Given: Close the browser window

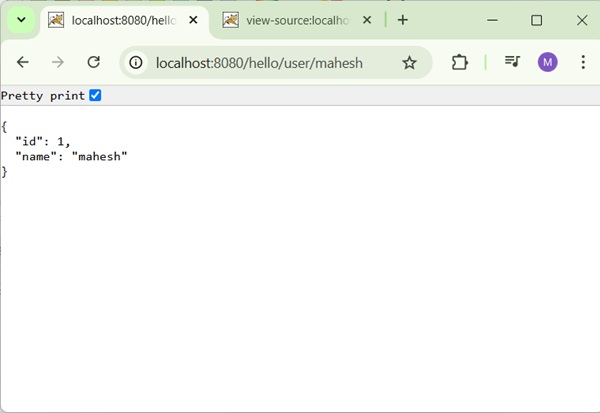Looking at the screenshot, I should coord(582,20).
